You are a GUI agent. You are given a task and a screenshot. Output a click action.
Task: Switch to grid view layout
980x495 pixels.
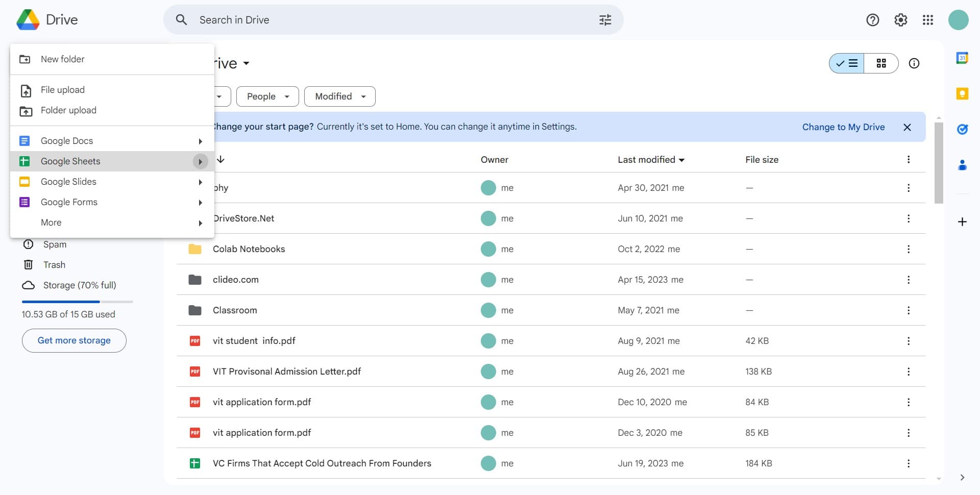point(881,63)
